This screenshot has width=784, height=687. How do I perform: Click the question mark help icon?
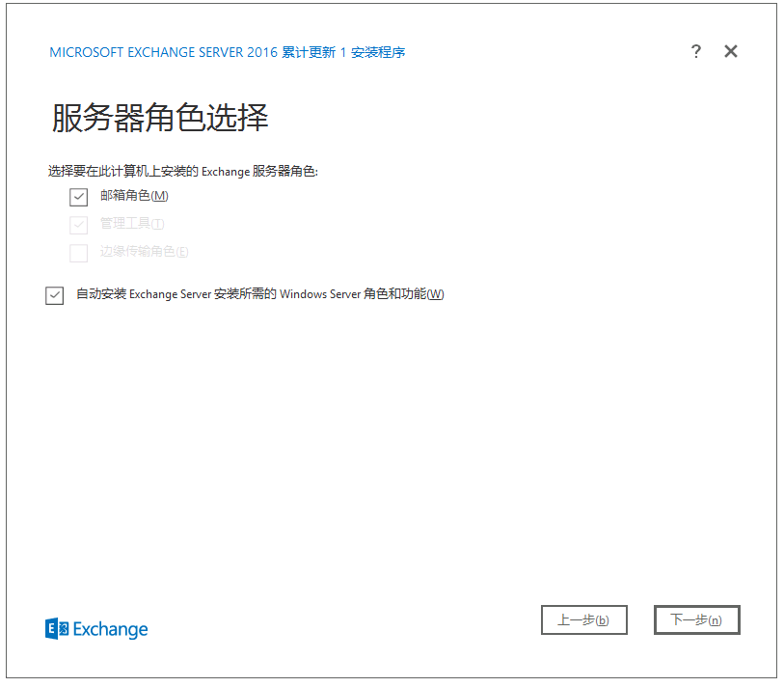coord(696,52)
